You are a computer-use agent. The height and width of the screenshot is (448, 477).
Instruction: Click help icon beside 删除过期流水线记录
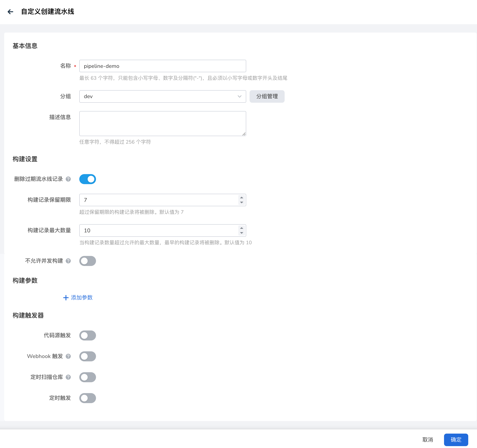[68, 179]
